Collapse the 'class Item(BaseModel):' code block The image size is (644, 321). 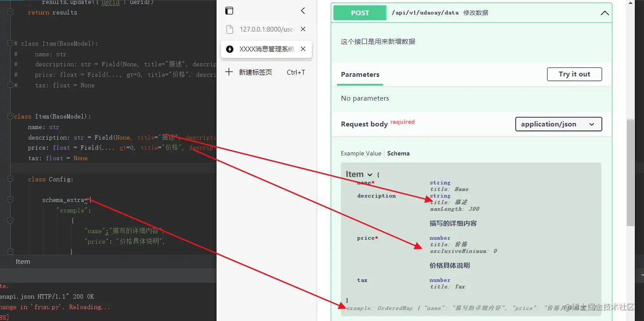click(x=11, y=117)
